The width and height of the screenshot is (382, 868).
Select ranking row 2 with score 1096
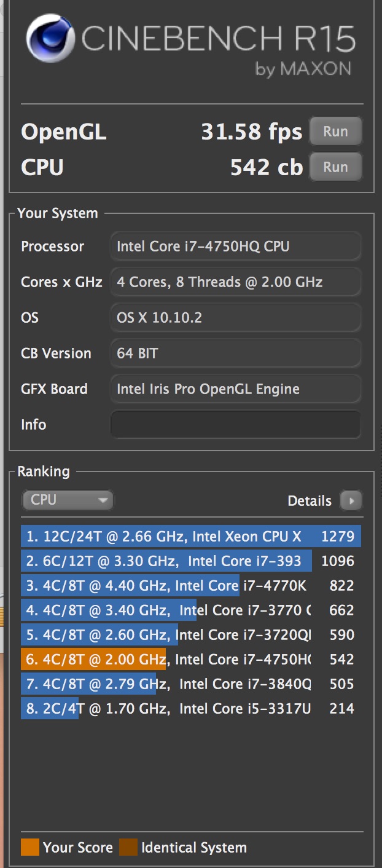(191, 561)
